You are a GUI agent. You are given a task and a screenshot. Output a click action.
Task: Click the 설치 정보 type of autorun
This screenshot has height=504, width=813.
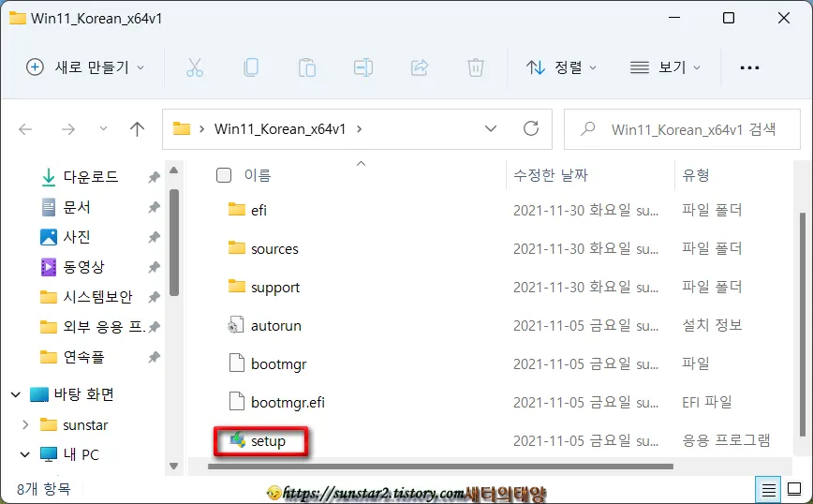click(x=712, y=325)
